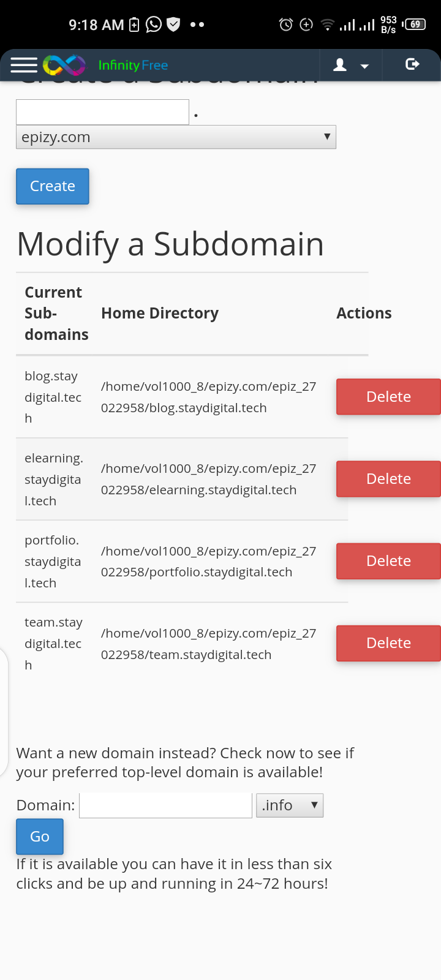Open the epizy.com domain dropdown
This screenshot has height=980, width=441.
tap(176, 137)
